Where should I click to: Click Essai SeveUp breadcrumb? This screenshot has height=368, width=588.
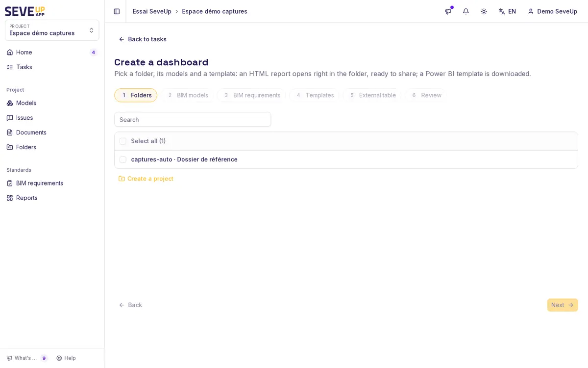[152, 11]
